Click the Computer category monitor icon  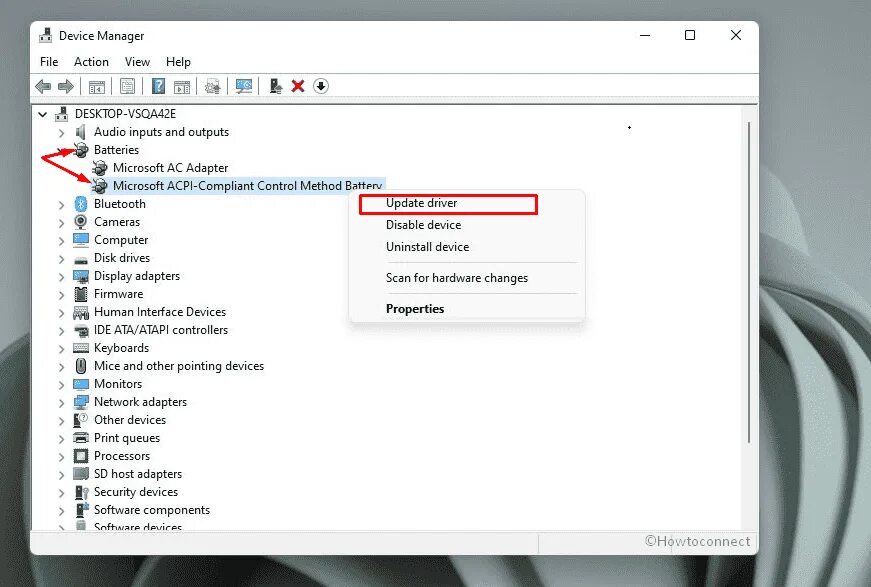click(81, 240)
